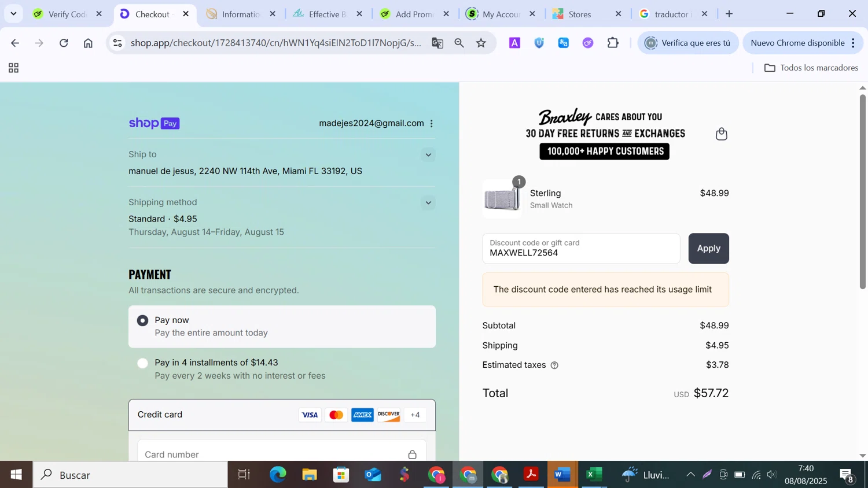Show estimated taxes help info

point(554,365)
